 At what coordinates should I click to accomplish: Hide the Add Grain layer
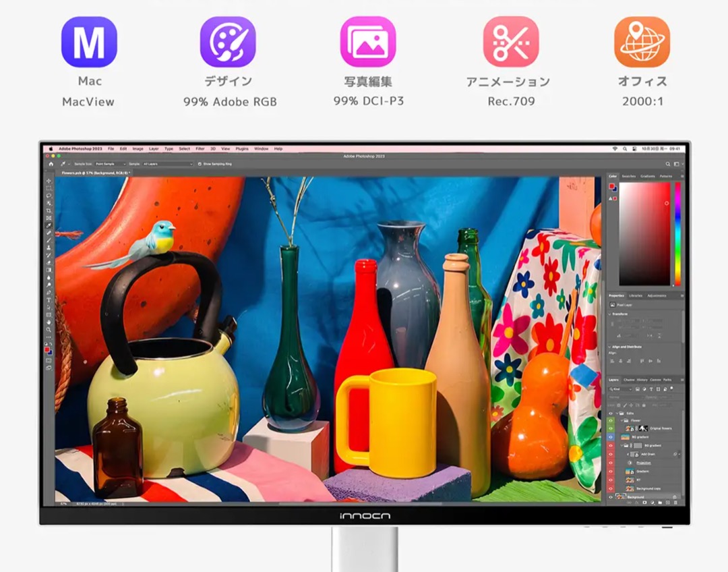click(x=611, y=455)
